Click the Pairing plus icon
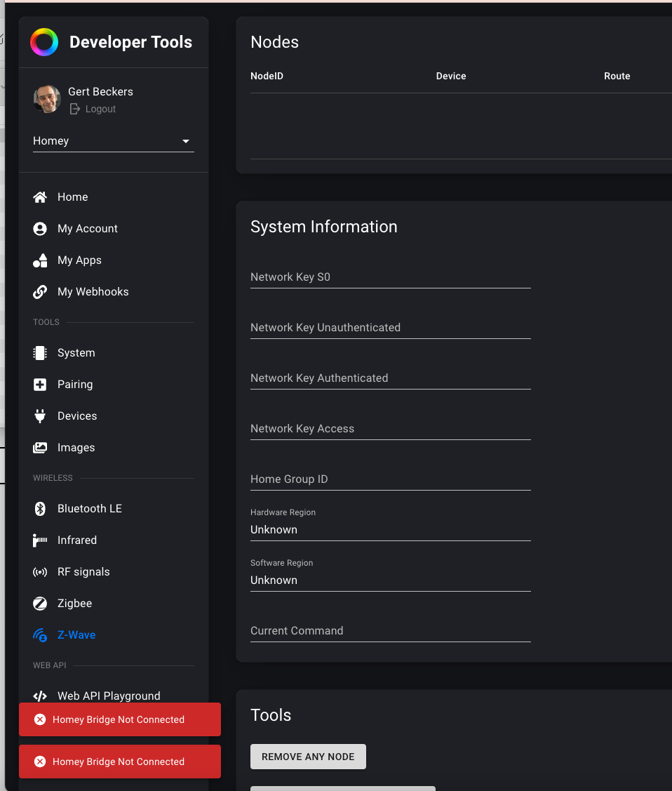 (x=40, y=385)
